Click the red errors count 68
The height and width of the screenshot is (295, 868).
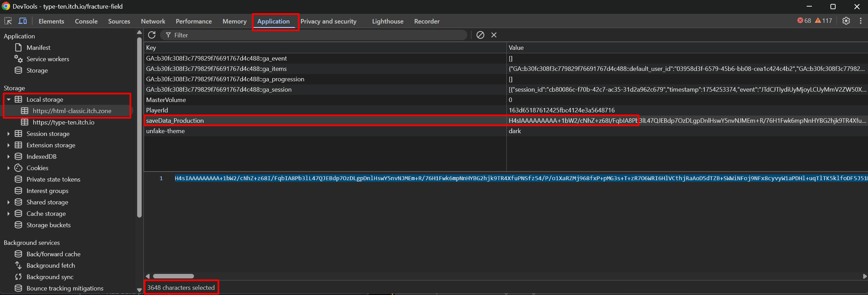coord(804,21)
